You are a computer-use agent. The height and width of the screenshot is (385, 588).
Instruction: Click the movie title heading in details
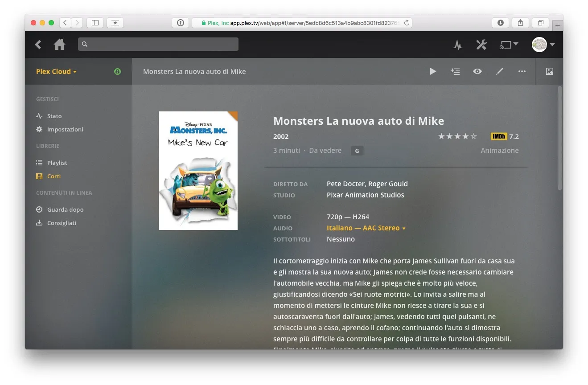pos(359,121)
